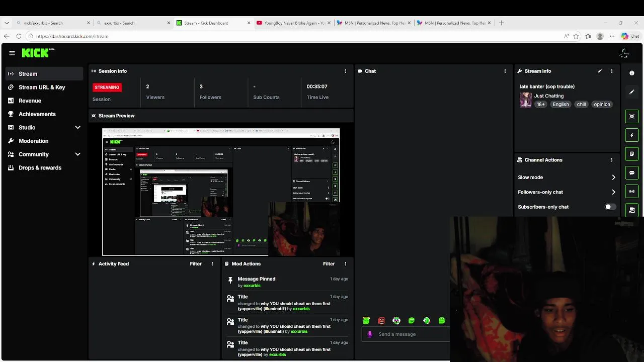Open the Channel Actions panel three-dot menu
This screenshot has height=362, width=644.
[x=612, y=160]
